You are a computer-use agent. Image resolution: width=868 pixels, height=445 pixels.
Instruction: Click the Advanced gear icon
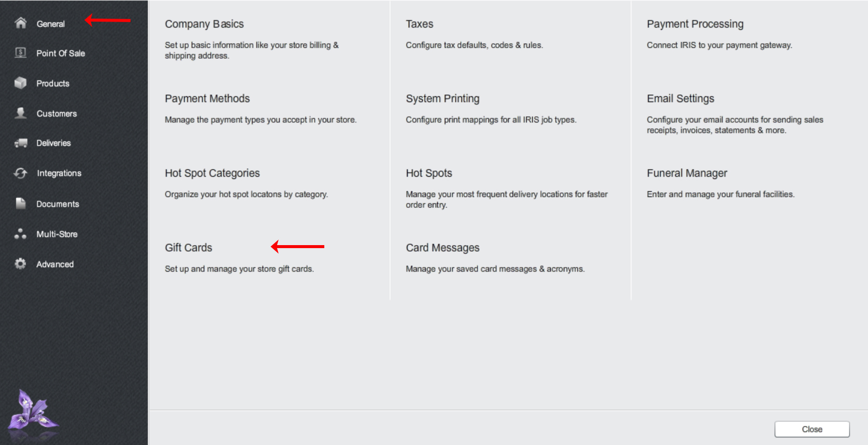(21, 264)
